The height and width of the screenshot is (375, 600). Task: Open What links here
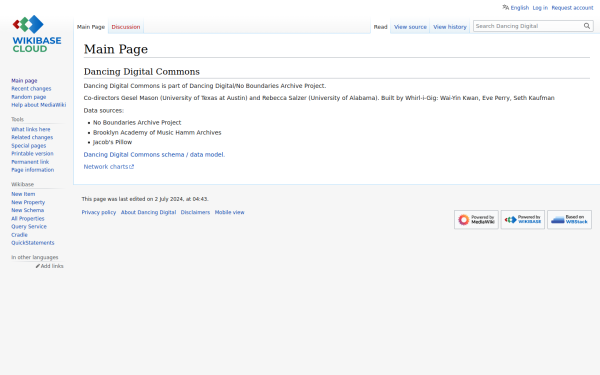coord(31,129)
